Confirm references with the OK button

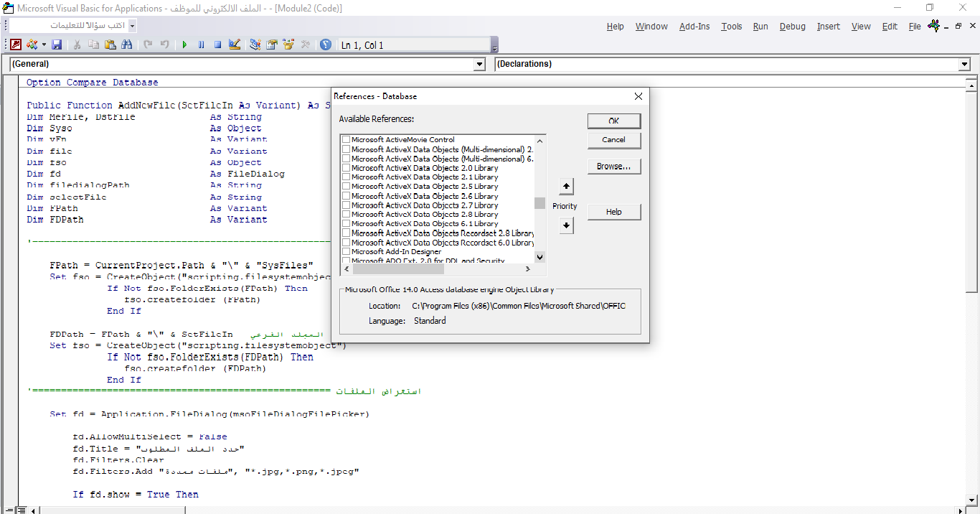click(x=614, y=121)
